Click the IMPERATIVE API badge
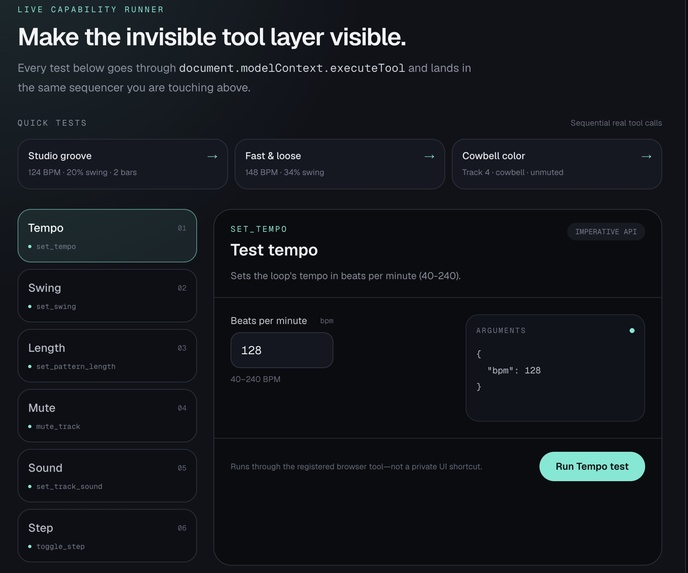This screenshot has height=573, width=688. tap(606, 232)
